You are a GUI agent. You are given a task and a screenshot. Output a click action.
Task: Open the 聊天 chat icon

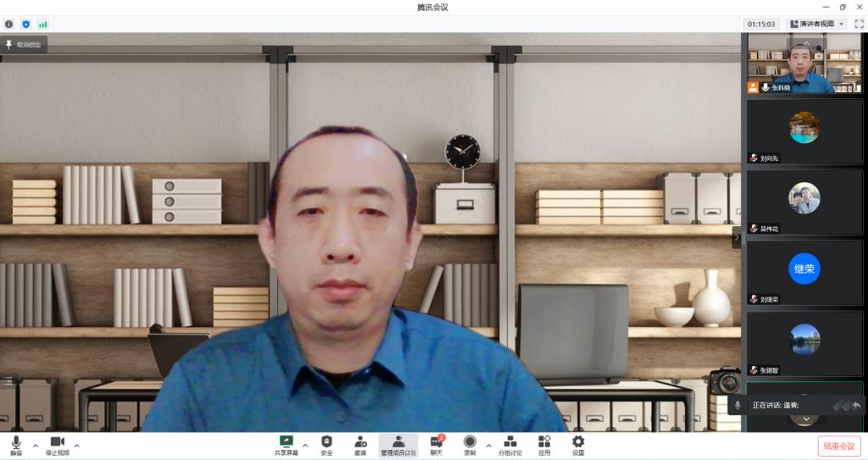click(x=437, y=444)
